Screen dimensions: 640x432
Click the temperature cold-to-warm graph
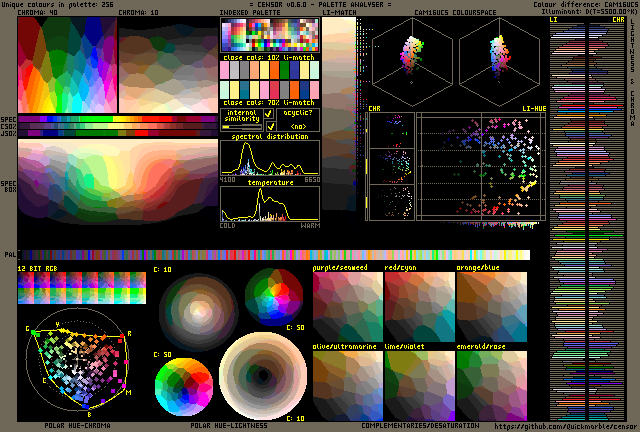pos(269,204)
